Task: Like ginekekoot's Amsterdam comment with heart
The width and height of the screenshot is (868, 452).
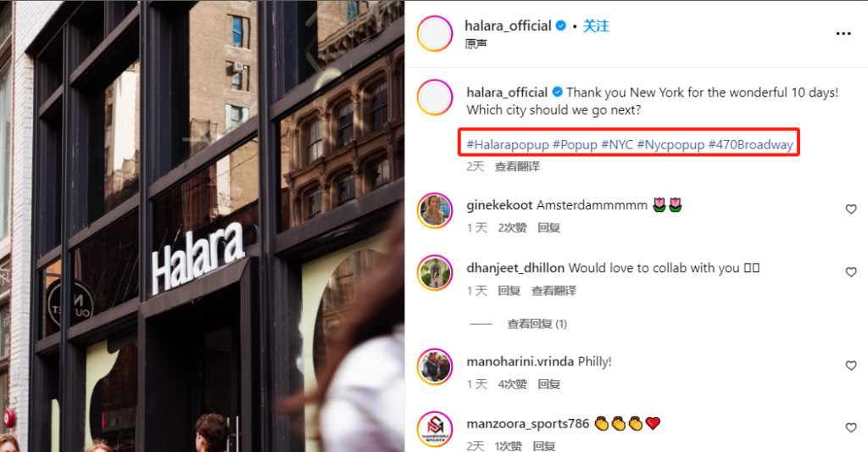Action: click(851, 209)
